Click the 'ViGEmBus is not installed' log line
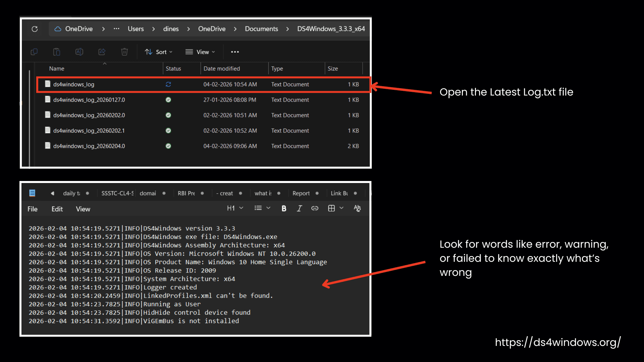Viewport: 644px width, 362px height. coord(134,321)
